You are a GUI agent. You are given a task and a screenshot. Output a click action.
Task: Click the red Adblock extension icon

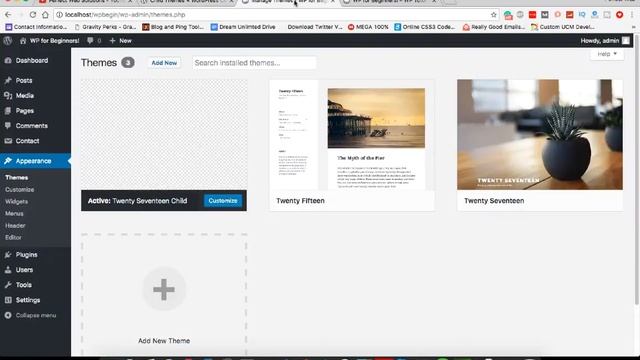coord(620,15)
